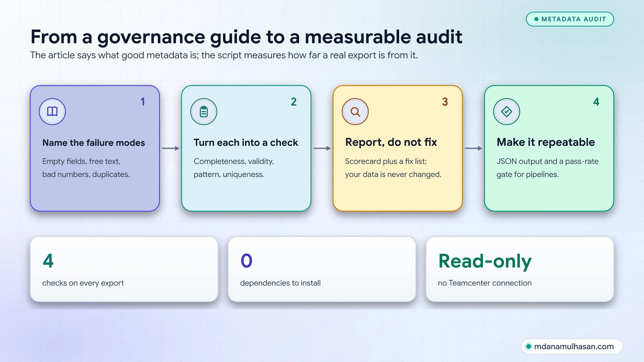The height and width of the screenshot is (362, 644).
Task: Click the text 'gate for pipelines.'
Action: [x=528, y=174]
